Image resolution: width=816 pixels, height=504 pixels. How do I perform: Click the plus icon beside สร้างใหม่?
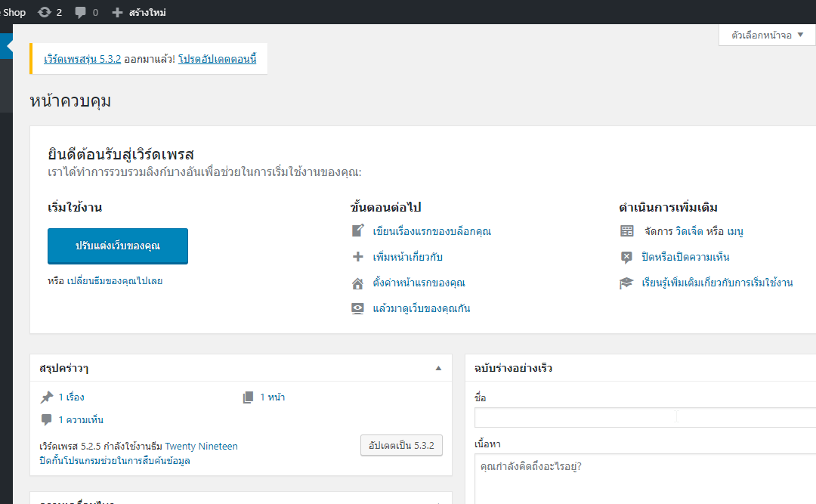click(x=118, y=13)
